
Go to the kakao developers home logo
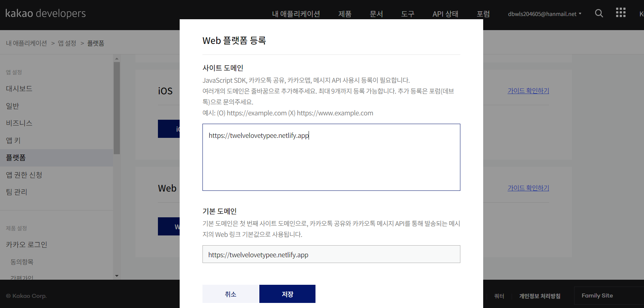46,13
